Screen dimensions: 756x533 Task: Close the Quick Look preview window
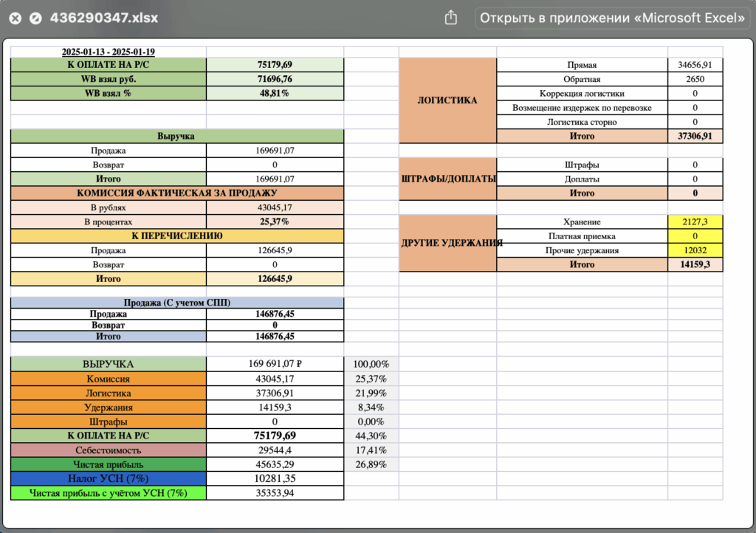(x=16, y=18)
